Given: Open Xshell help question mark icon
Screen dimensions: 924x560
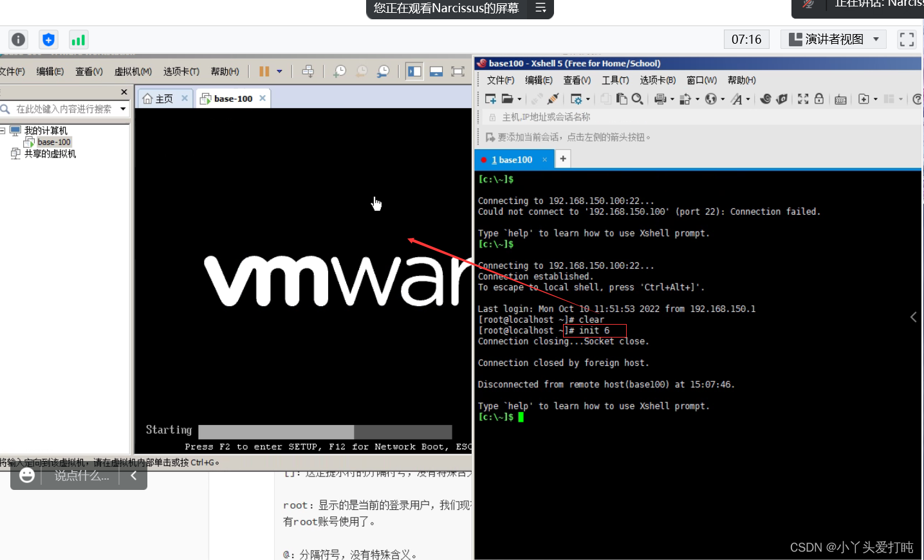Looking at the screenshot, I should [x=917, y=99].
